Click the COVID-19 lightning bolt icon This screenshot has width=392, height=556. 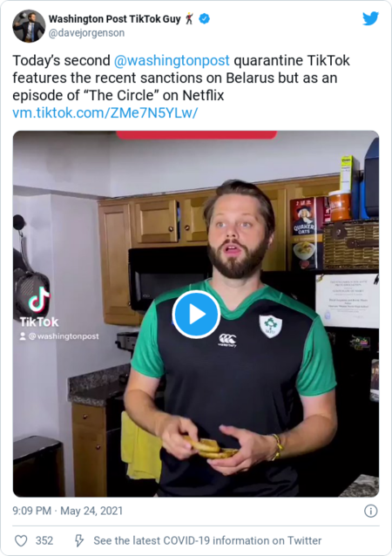pyautogui.click(x=78, y=541)
